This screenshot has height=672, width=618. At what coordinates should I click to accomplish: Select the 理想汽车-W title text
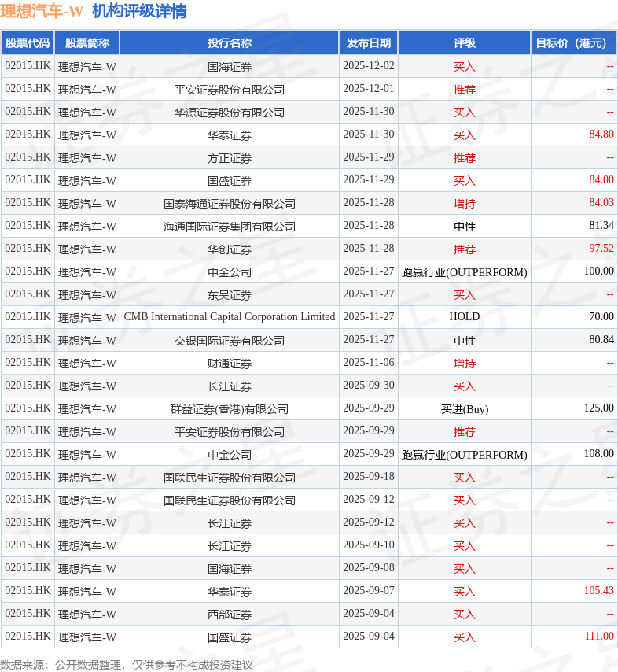click(x=42, y=11)
